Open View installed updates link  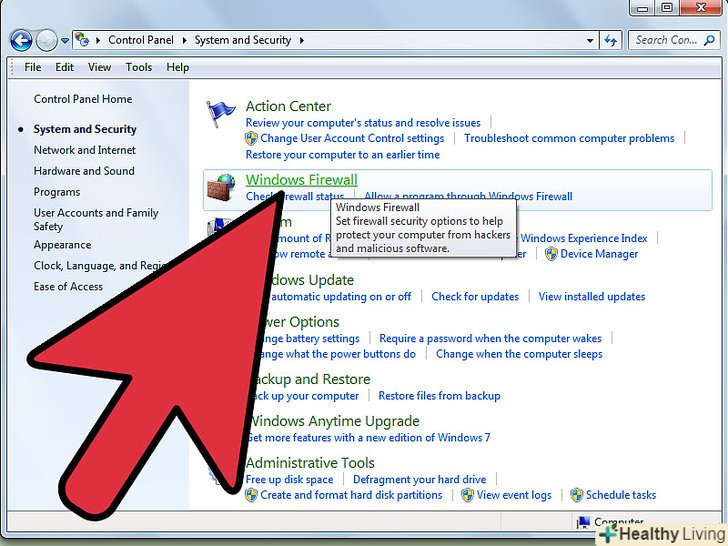tap(592, 296)
